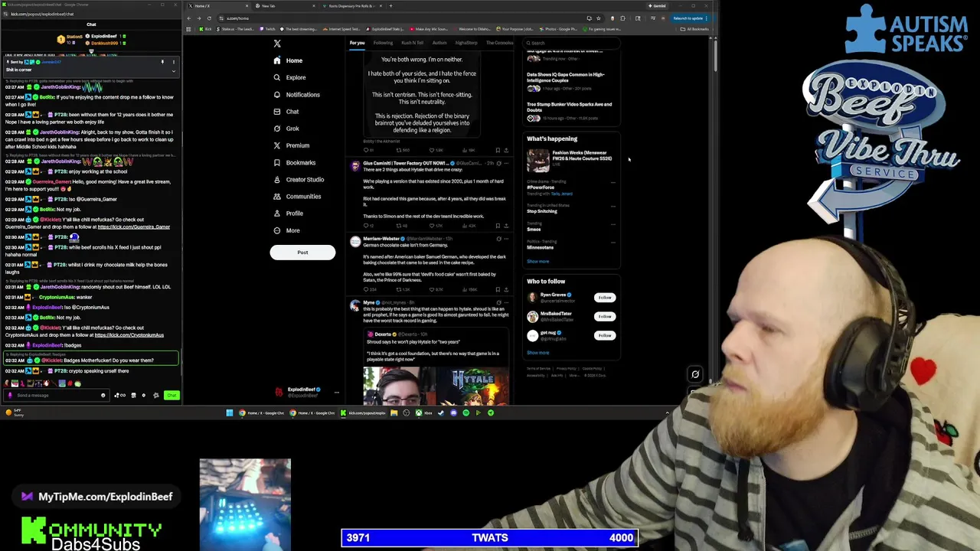
Task: Open Discord from the taskbar
Action: coord(453,412)
